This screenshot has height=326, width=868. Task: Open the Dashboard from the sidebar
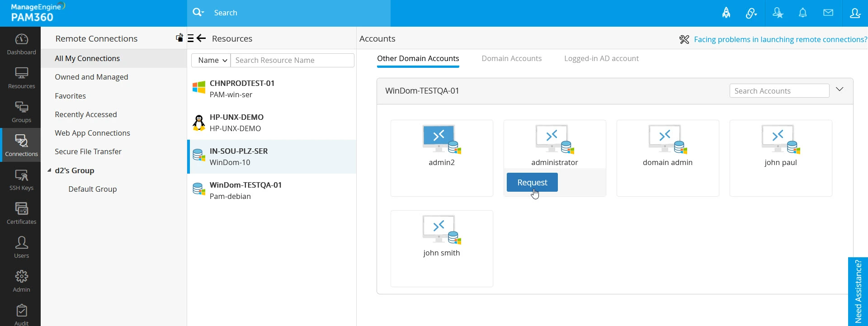21,44
